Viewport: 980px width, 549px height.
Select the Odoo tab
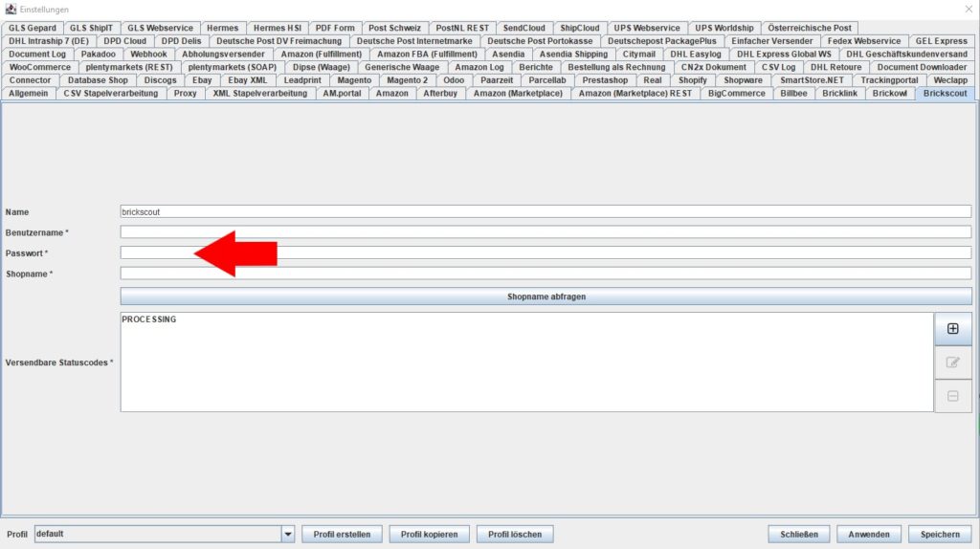454,80
